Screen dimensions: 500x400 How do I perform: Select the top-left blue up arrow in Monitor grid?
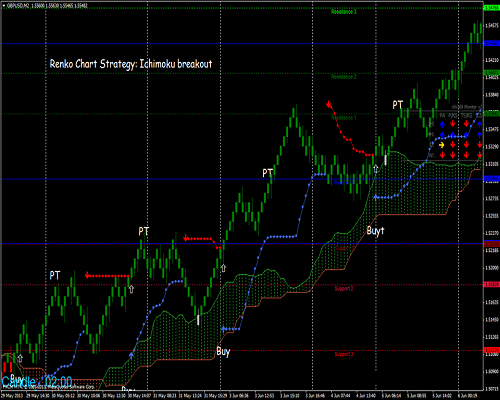[x=442, y=125]
